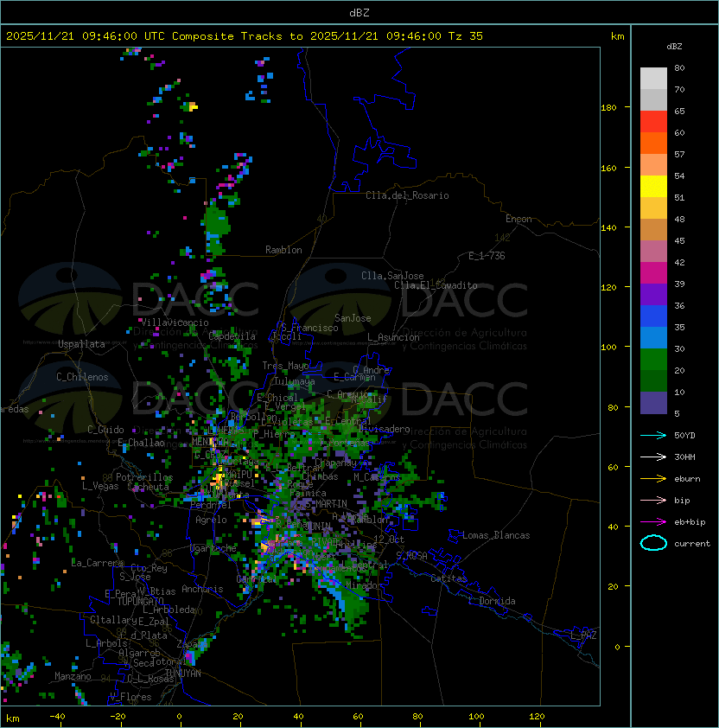This screenshot has width=719, height=728.
Task: Click the -40 tick on horizontal axis
Action: pos(57,717)
